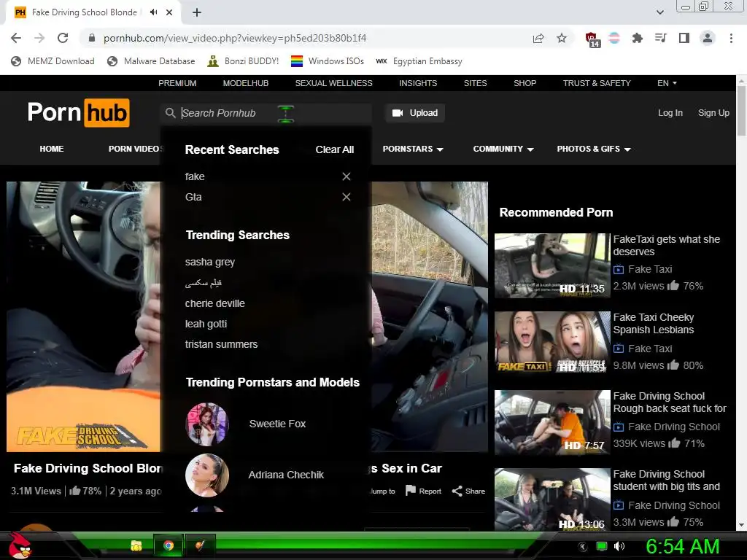Go to the HOME navigation tab

pyautogui.click(x=52, y=149)
